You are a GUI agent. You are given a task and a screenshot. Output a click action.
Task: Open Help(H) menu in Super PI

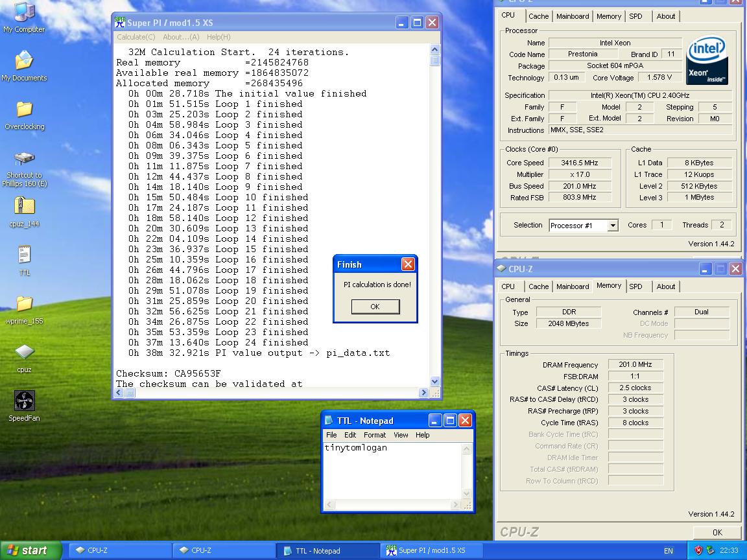click(219, 37)
